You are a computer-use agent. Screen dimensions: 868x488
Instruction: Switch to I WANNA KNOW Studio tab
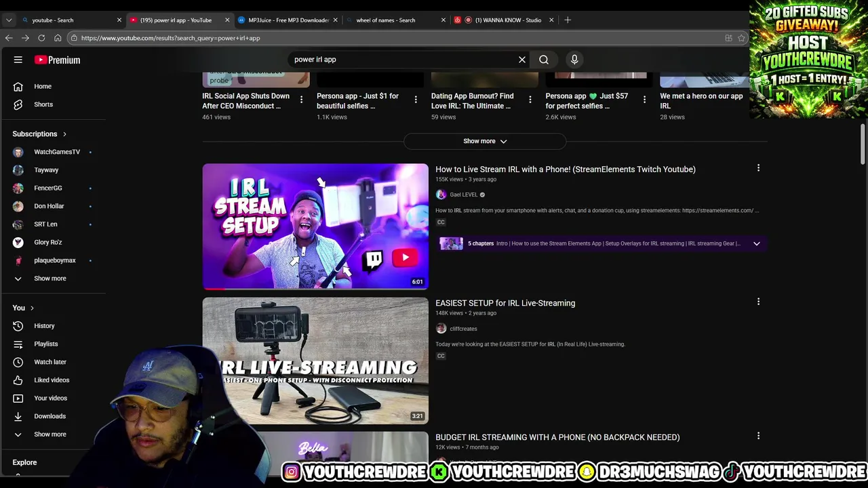point(503,20)
